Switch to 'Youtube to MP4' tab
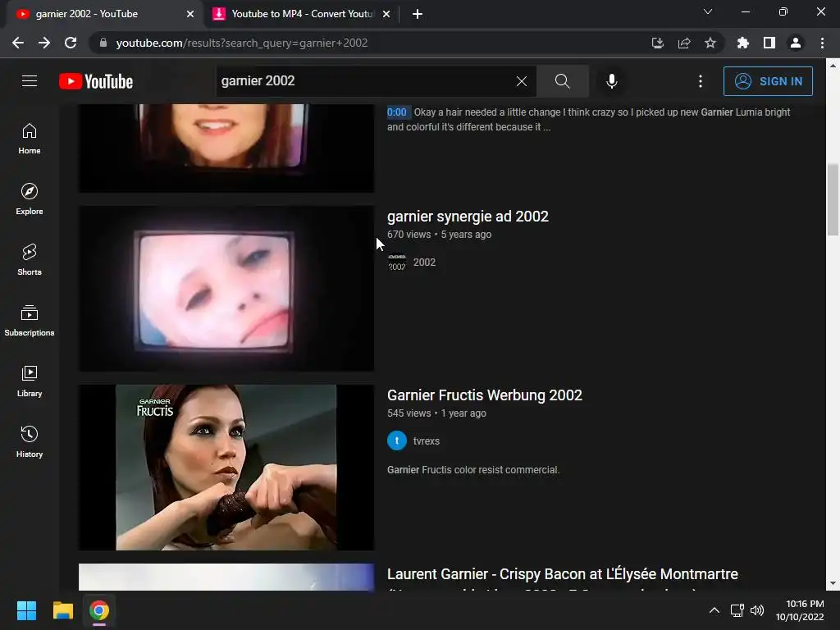Image resolution: width=840 pixels, height=630 pixels. point(303,14)
